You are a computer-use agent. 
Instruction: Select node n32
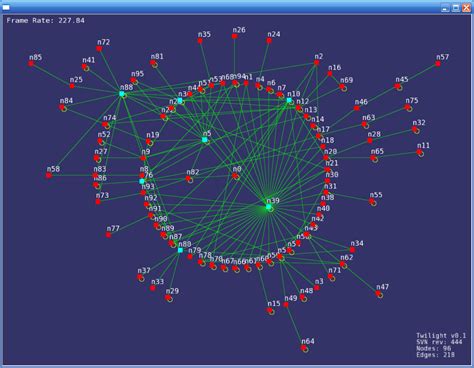click(415, 129)
